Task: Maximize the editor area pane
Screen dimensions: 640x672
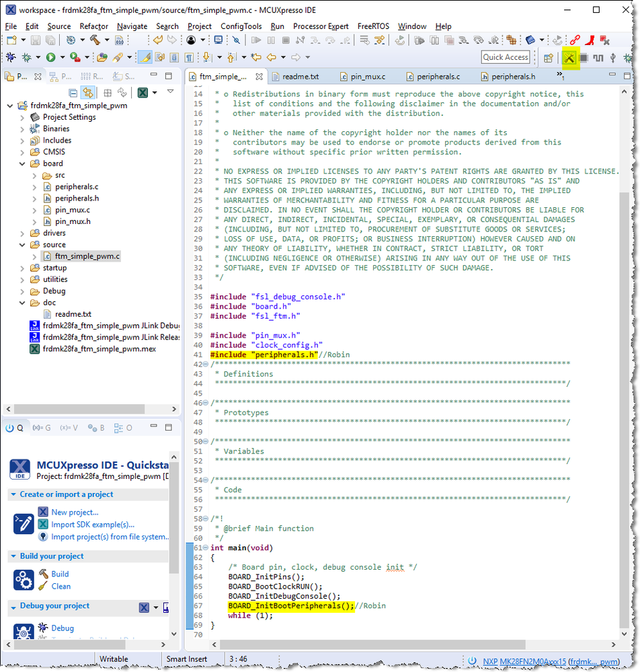Action: coord(627,76)
